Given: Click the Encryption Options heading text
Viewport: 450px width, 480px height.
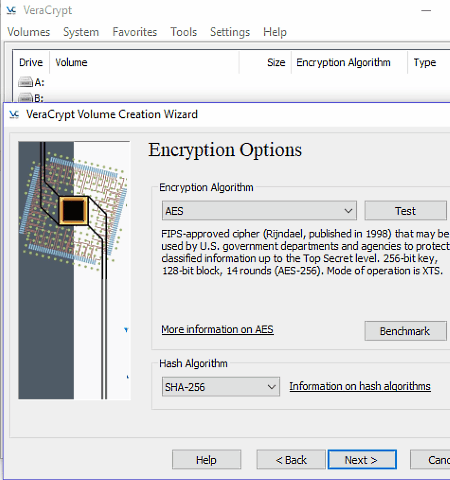Looking at the screenshot, I should coord(225,150).
